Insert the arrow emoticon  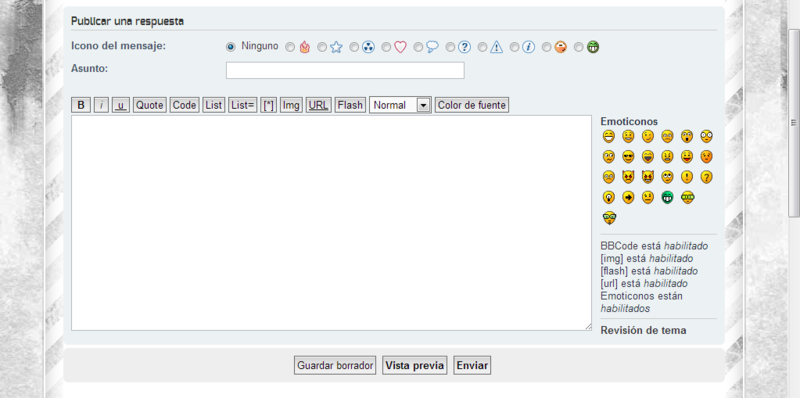click(628, 197)
